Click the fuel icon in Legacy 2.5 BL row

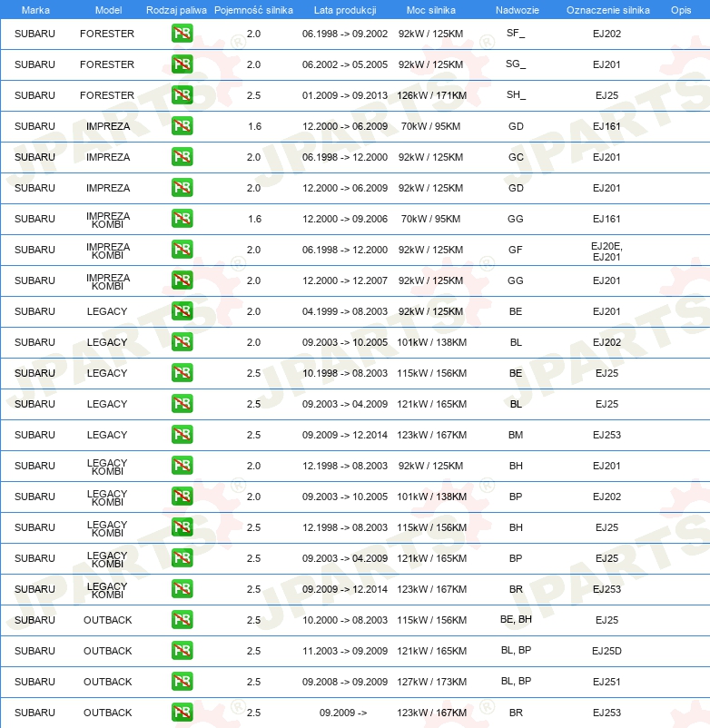[182, 404]
